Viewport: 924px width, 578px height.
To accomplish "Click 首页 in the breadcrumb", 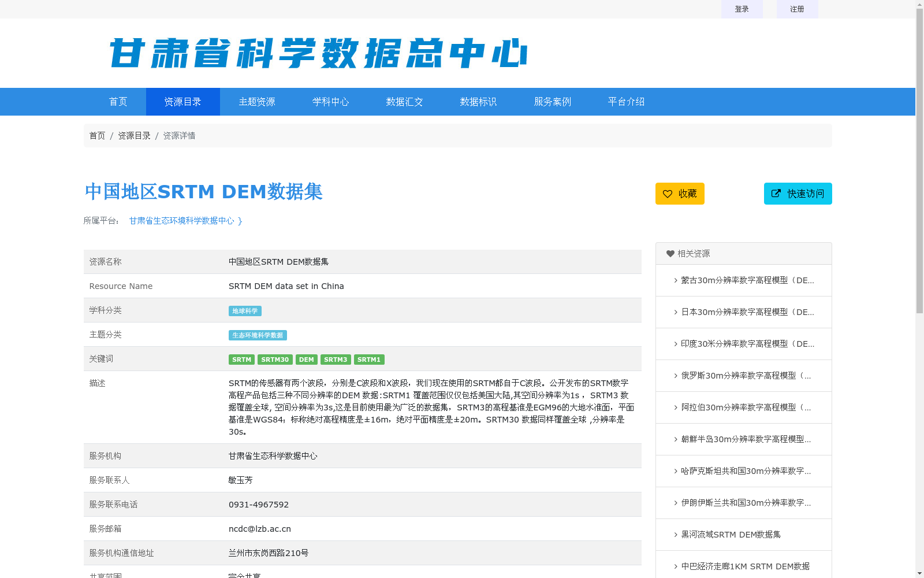I will point(98,136).
